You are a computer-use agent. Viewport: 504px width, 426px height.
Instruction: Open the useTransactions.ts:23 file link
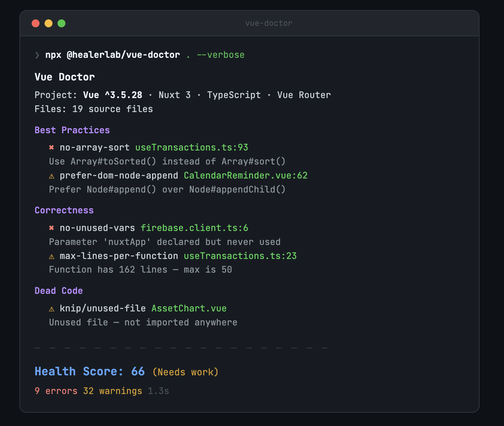240,256
